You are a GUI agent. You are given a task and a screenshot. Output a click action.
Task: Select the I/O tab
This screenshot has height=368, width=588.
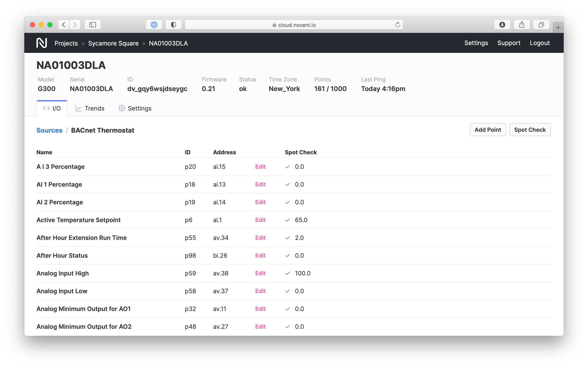point(52,108)
